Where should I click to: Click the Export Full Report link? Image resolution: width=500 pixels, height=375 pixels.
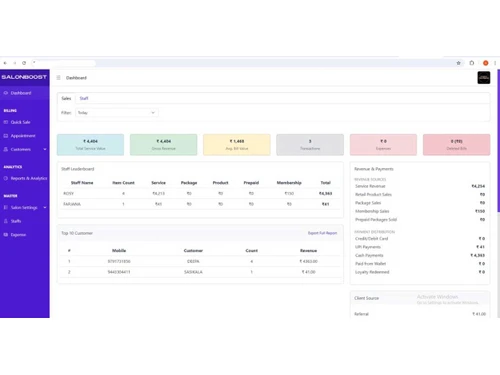click(x=322, y=233)
